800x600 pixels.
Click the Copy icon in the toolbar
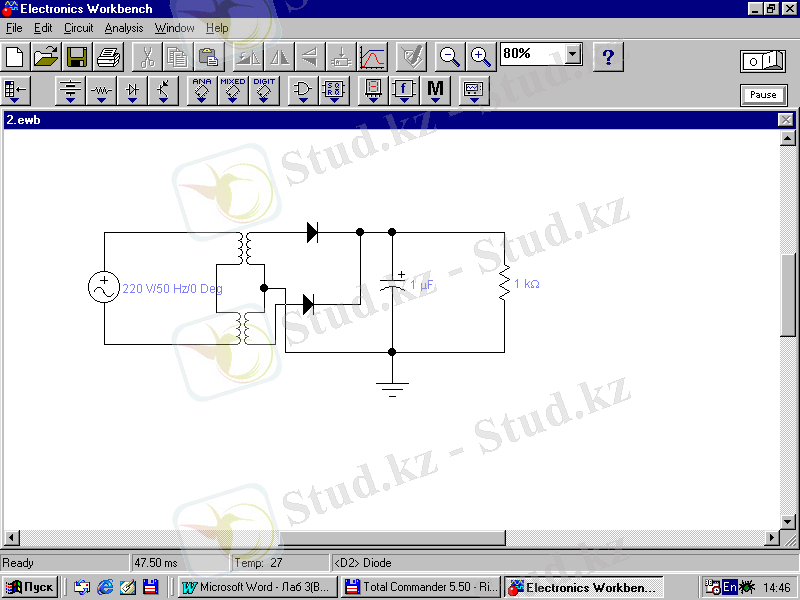click(x=178, y=57)
